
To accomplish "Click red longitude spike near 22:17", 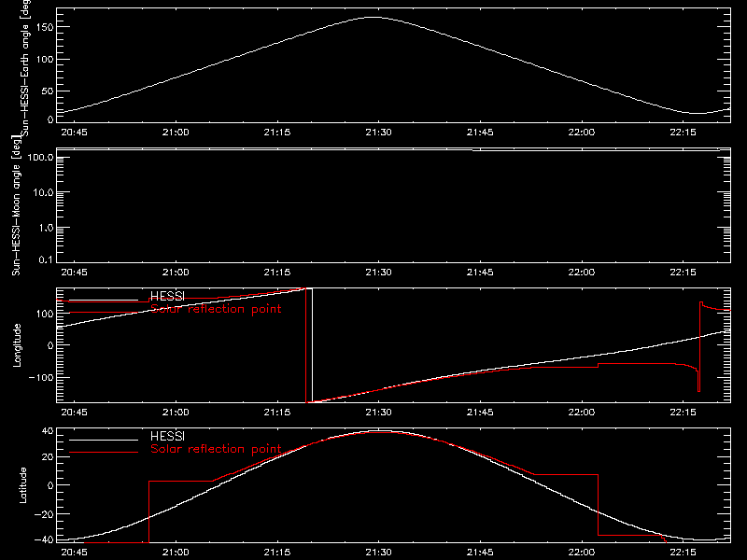I will pos(699,346).
